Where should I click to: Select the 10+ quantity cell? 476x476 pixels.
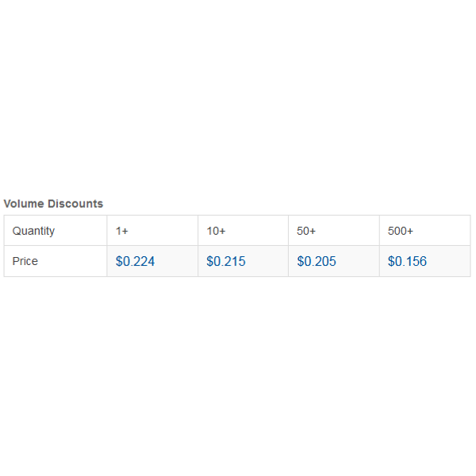point(244,231)
